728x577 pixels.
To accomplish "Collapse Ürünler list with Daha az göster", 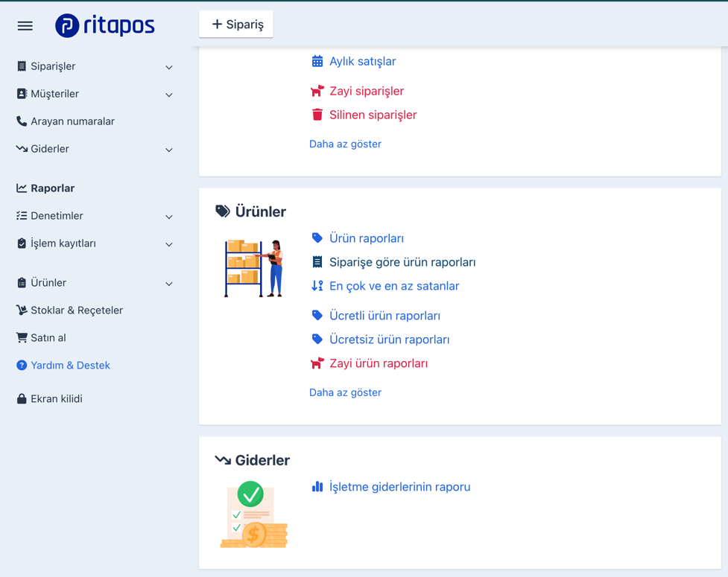I will (345, 392).
